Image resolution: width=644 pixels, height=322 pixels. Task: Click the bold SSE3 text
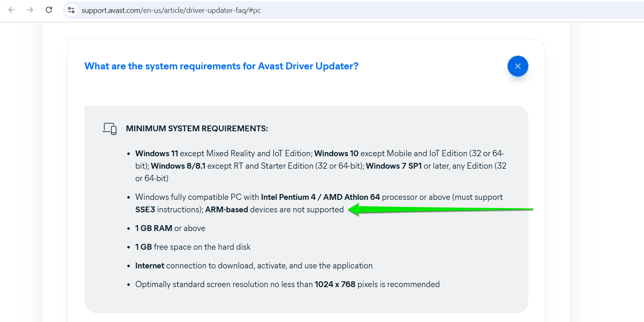145,209
